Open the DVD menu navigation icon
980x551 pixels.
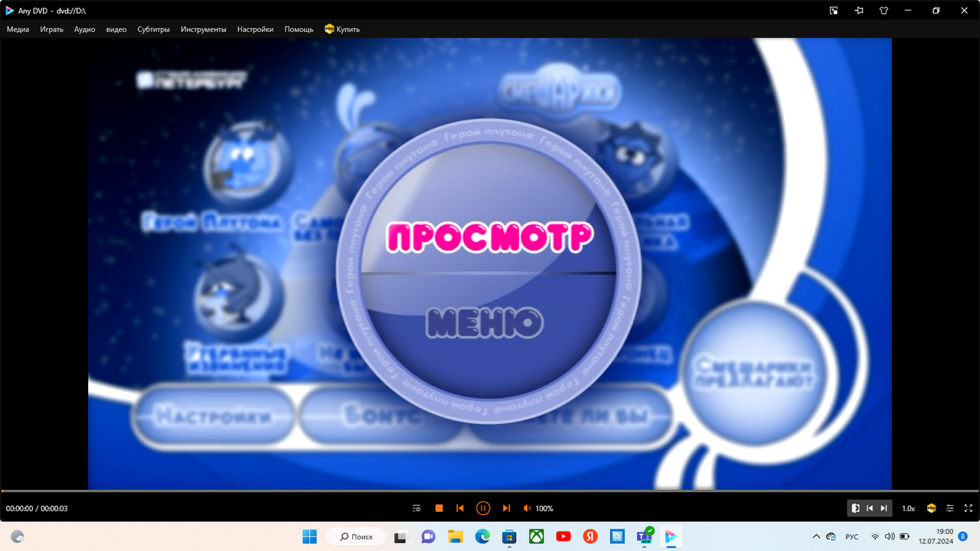point(855,507)
